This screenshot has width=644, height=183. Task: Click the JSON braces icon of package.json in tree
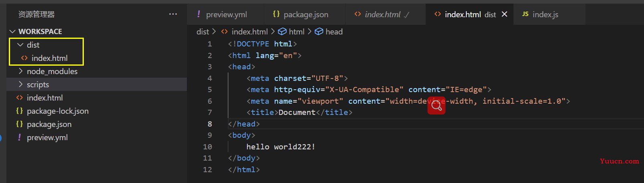click(19, 124)
